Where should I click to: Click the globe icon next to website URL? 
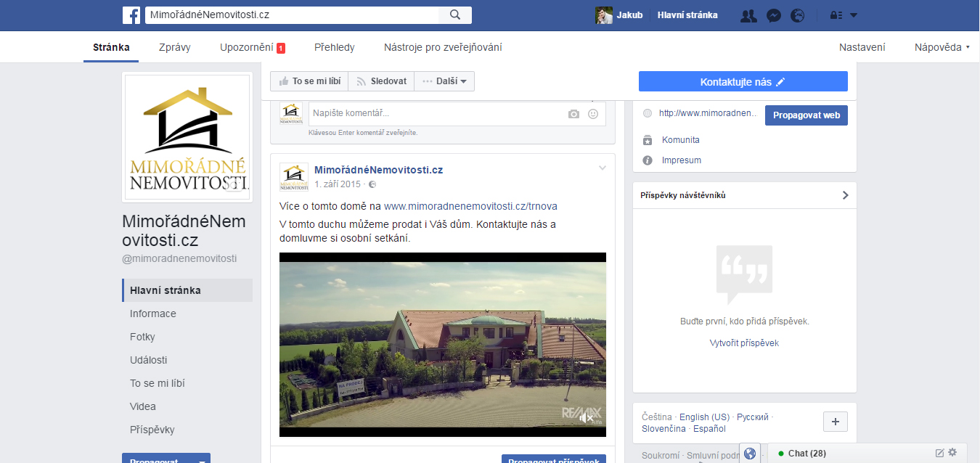point(648,113)
